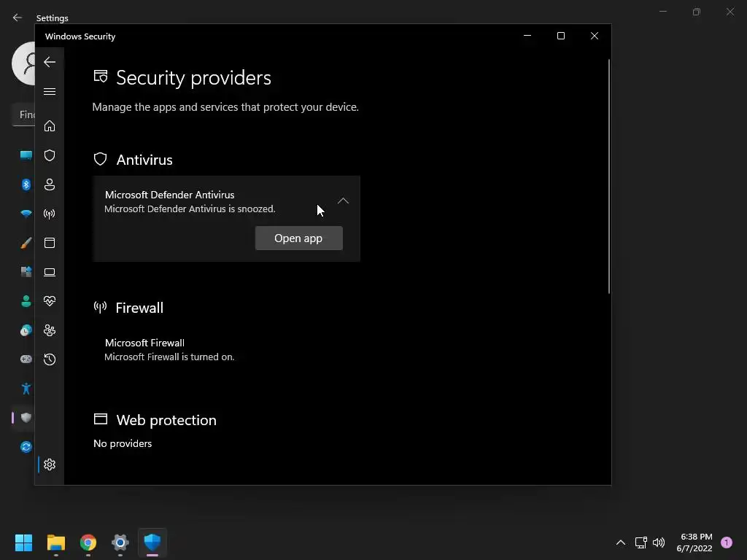Click the Windows Security scrollbar thumb
Image resolution: width=747 pixels, height=560 pixels.
(609, 176)
